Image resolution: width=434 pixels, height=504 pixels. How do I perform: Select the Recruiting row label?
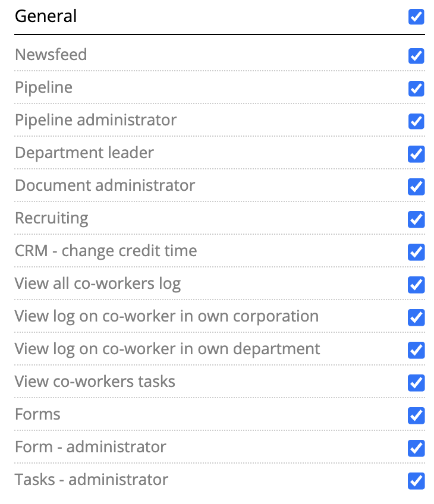pos(52,218)
